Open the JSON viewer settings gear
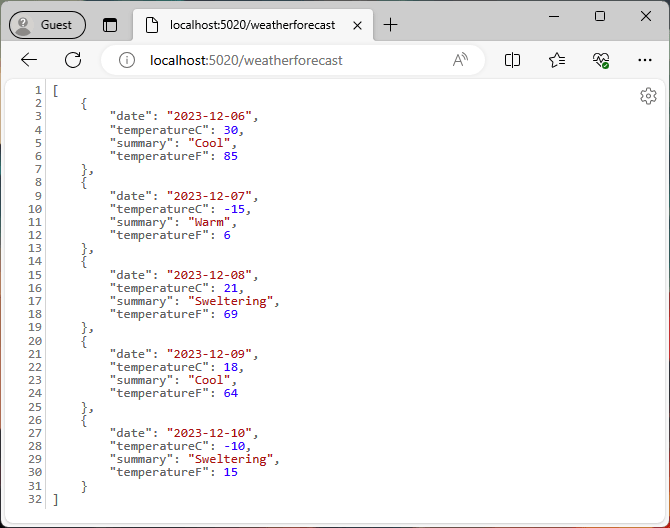Image resolution: width=670 pixels, height=528 pixels. coord(648,96)
